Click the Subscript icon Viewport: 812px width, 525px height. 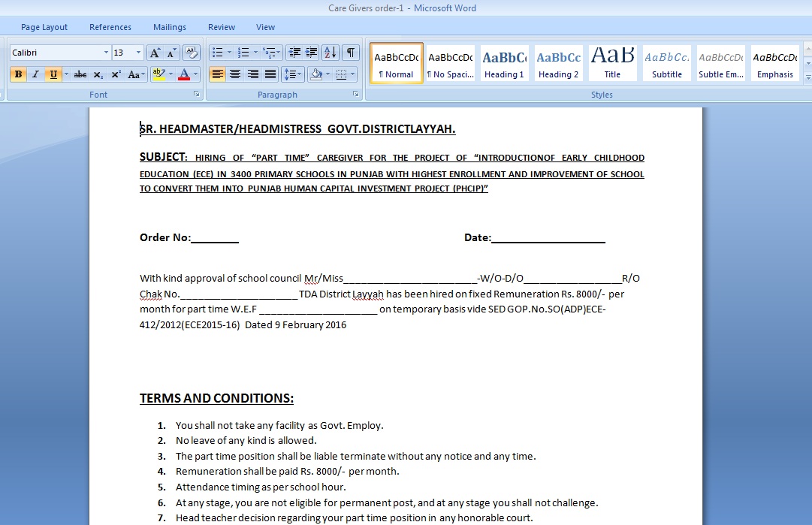[99, 74]
